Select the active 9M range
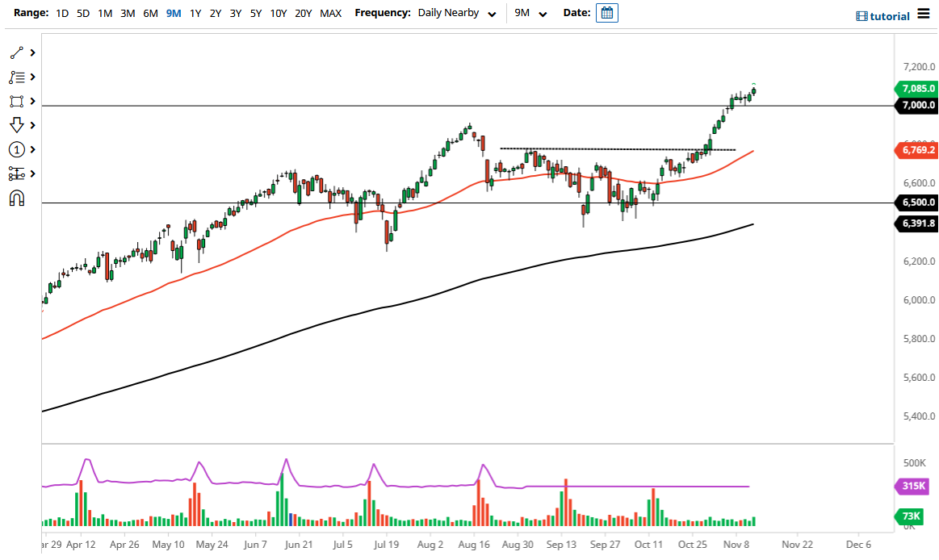 click(174, 13)
